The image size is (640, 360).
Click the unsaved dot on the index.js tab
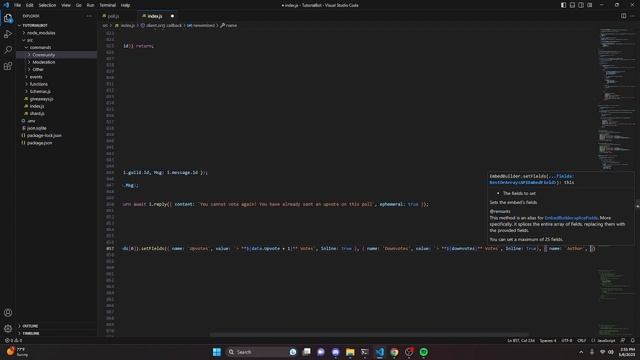[172, 16]
